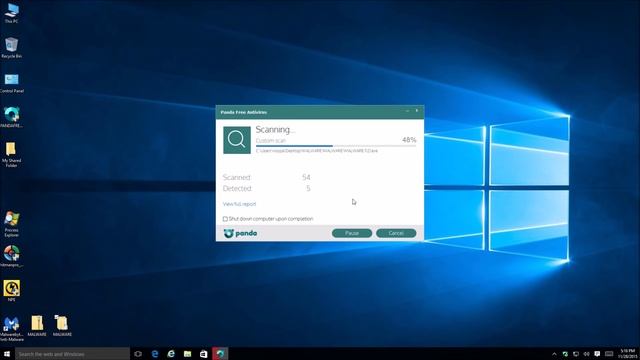Open Task View from taskbar
640x360 pixels.
[138, 354]
